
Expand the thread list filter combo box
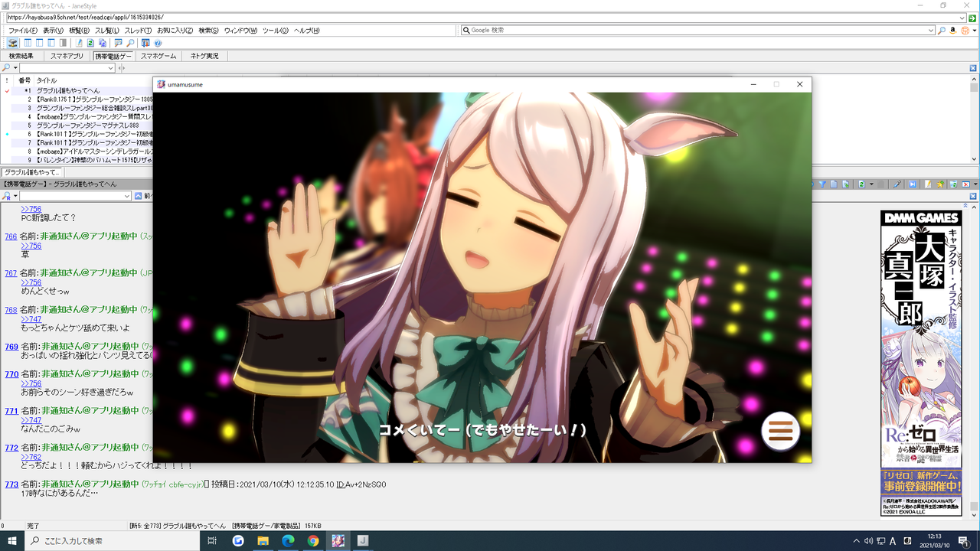coord(110,68)
